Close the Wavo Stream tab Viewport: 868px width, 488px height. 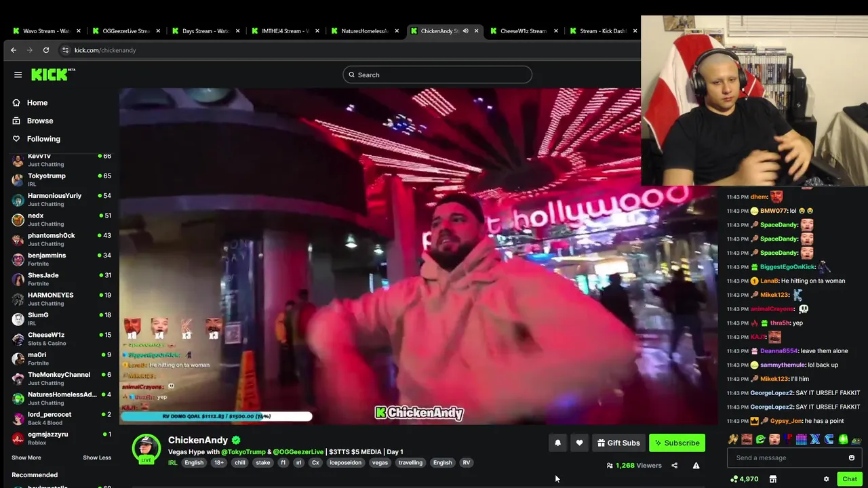point(79,31)
